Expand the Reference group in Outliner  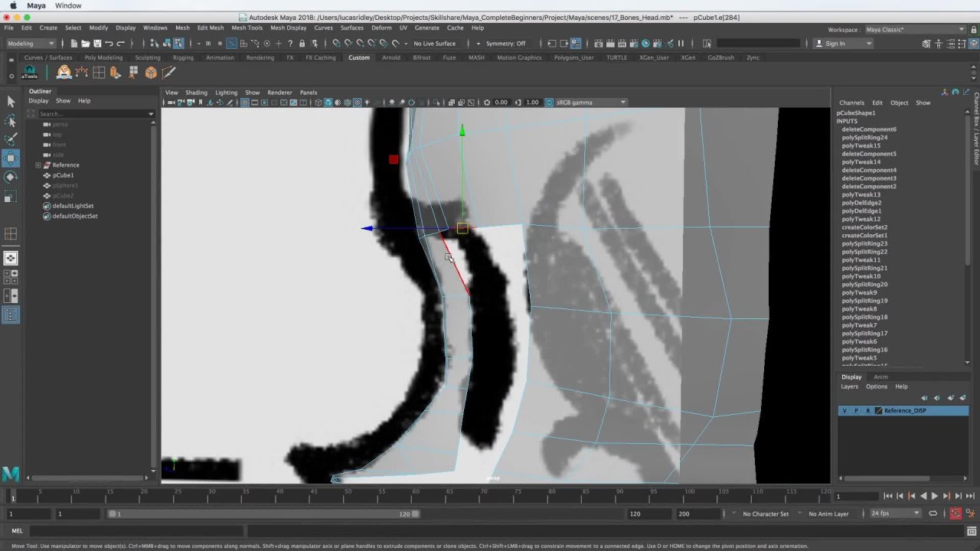(x=38, y=165)
